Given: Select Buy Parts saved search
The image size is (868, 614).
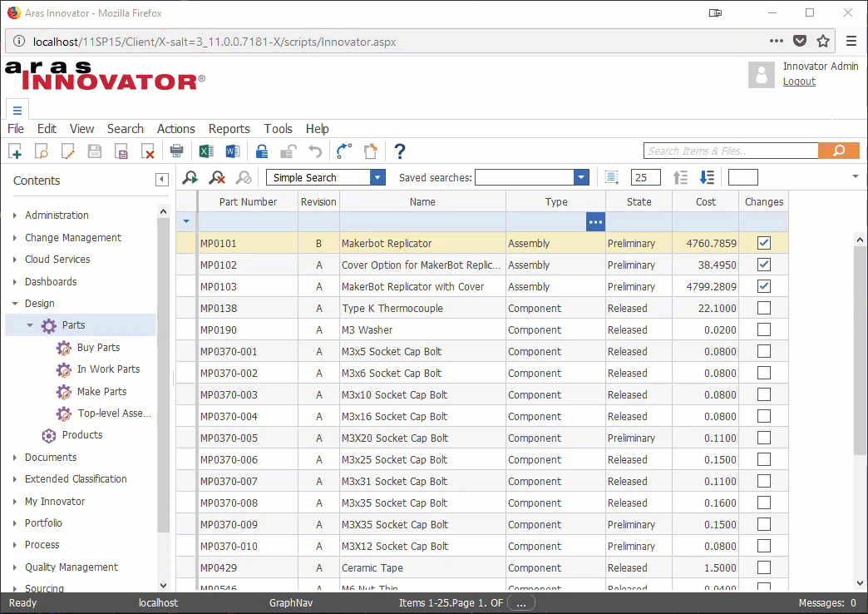Looking at the screenshot, I should coord(99,348).
